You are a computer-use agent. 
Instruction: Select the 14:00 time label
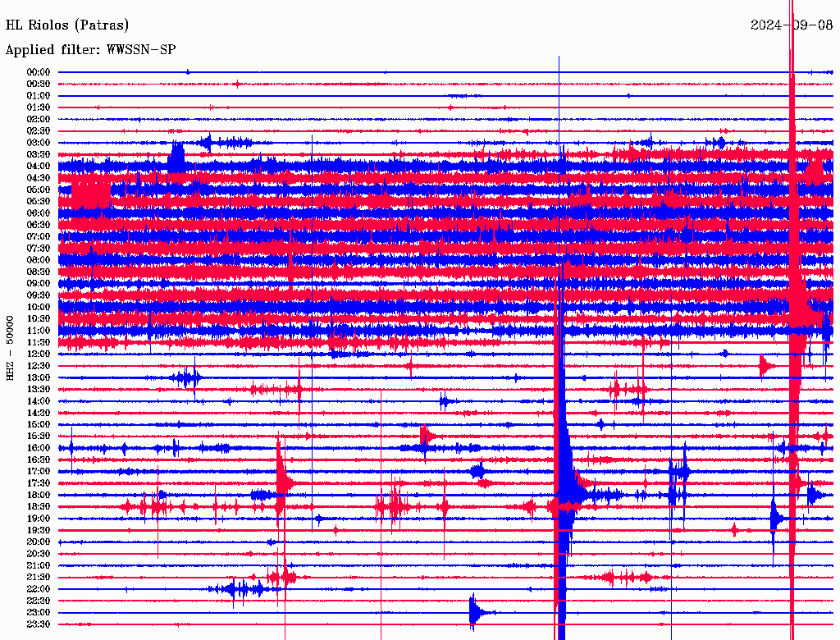click(x=39, y=401)
